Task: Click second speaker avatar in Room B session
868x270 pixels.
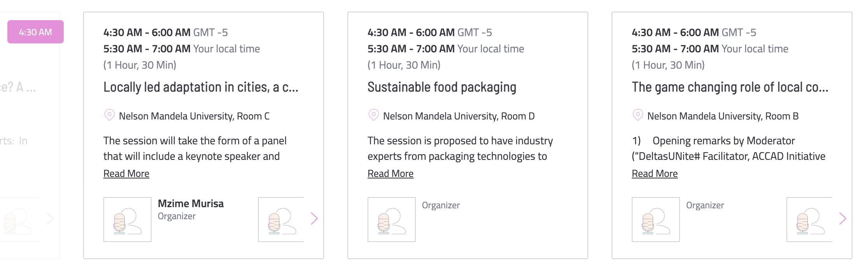Action: point(810,220)
